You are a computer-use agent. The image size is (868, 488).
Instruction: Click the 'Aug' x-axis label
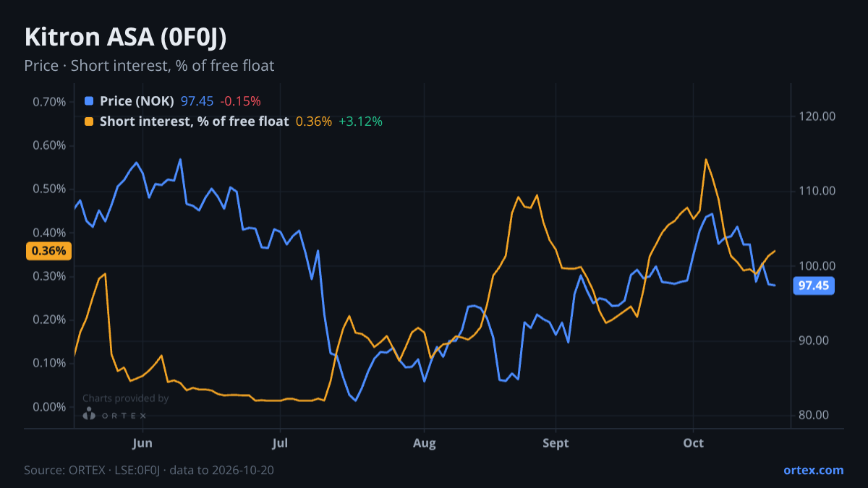pos(425,443)
